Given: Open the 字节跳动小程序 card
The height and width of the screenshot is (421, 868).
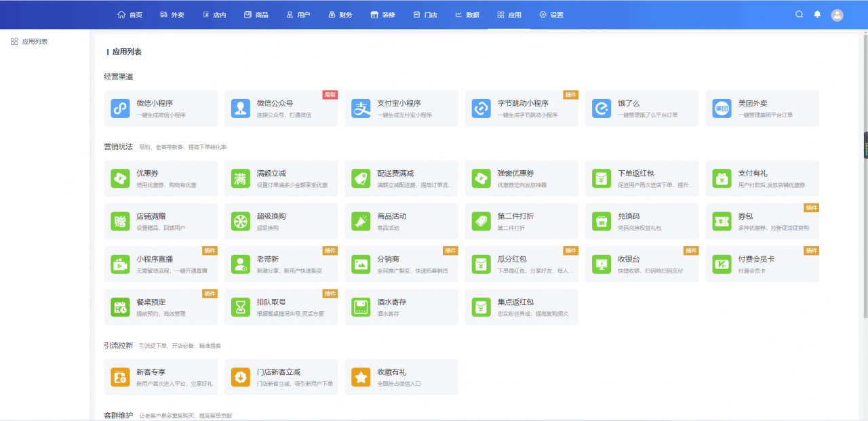Looking at the screenshot, I should [x=521, y=108].
